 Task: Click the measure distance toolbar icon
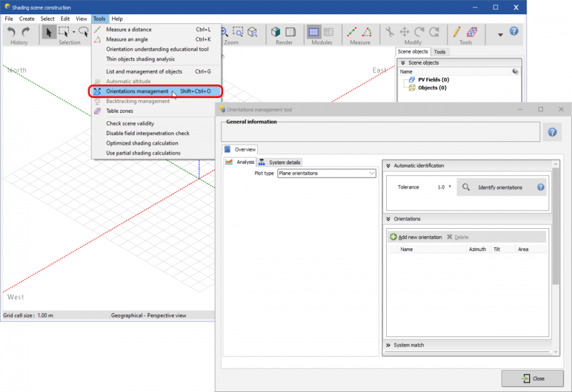point(352,32)
